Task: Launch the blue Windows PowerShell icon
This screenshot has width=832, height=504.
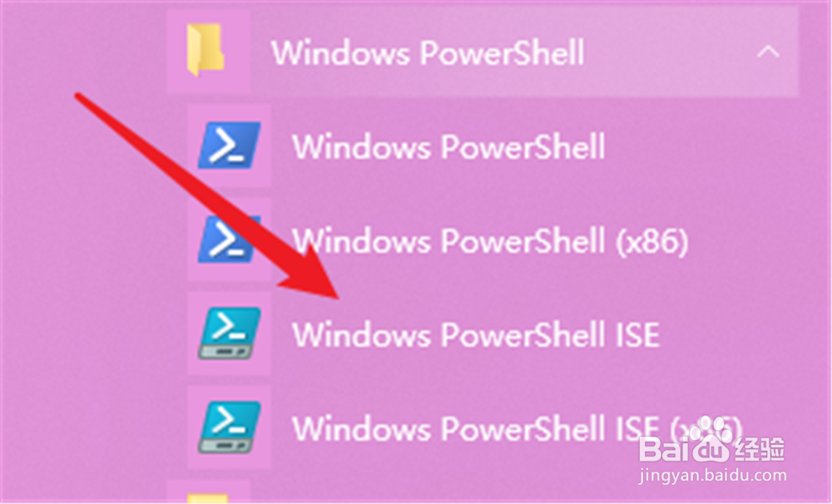Action: [x=230, y=146]
